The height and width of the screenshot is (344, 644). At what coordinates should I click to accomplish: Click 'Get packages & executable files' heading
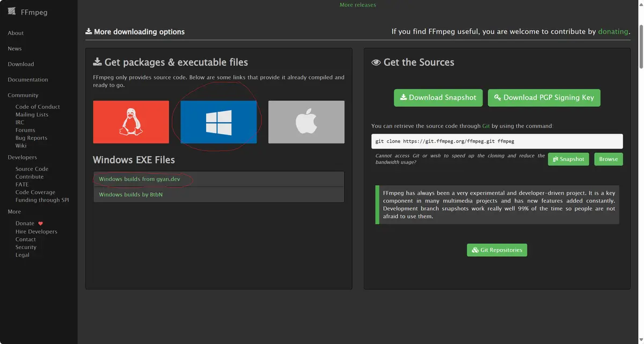click(171, 62)
